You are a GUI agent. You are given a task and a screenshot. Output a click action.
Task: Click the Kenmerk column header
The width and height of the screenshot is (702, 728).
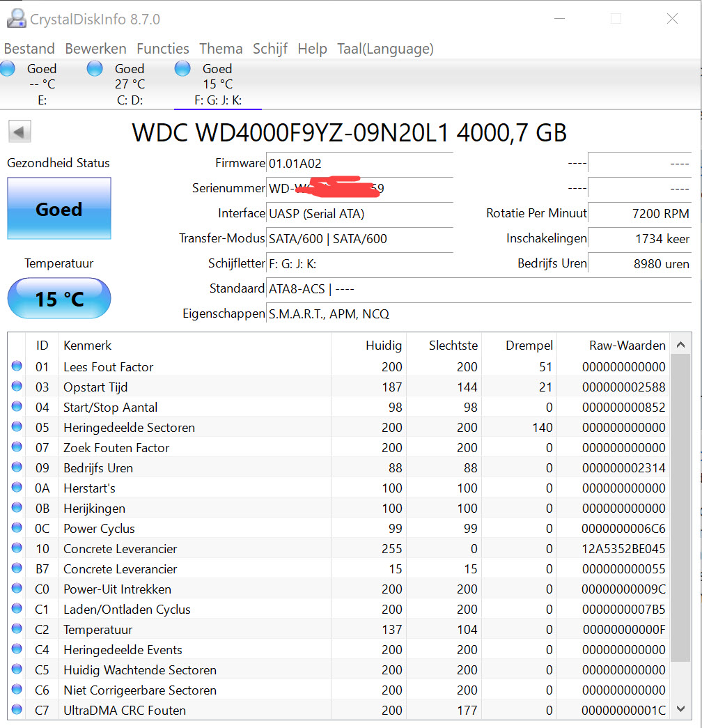tap(88, 346)
